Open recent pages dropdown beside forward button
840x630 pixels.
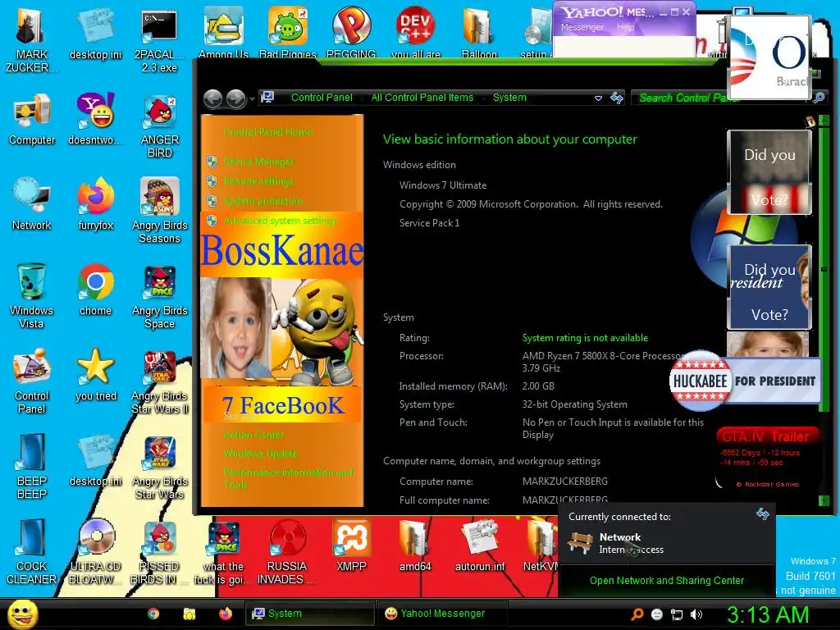pos(252,98)
